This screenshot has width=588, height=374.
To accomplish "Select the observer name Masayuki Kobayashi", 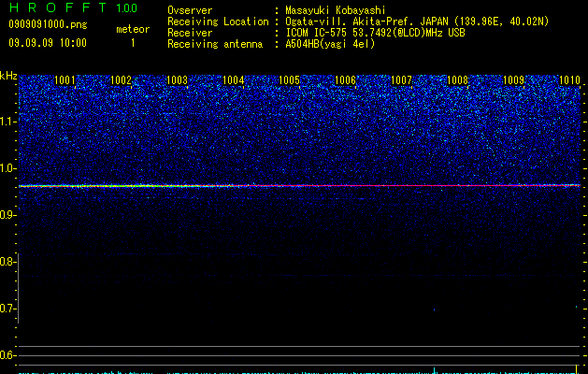I will tap(336, 10).
